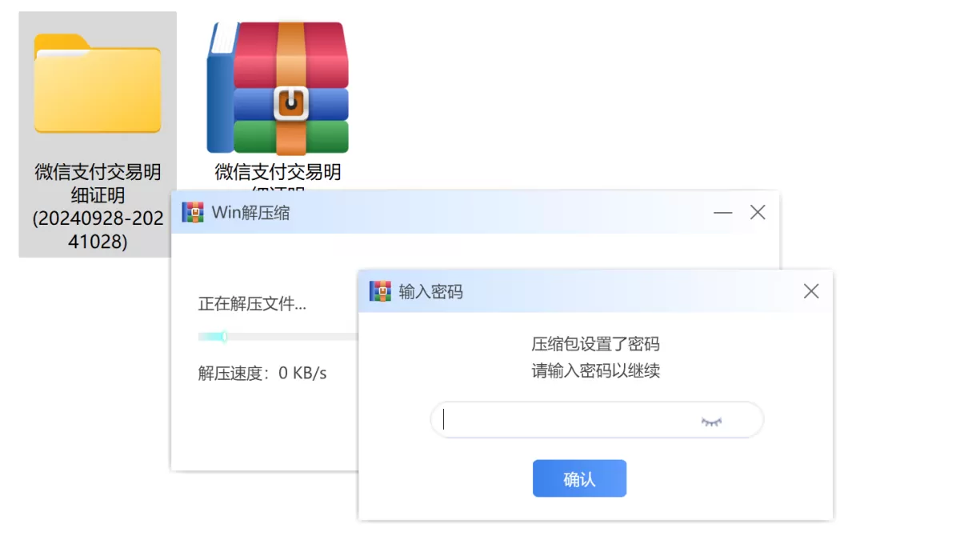Click the 解压速度: 0 KB/s label
This screenshot has height=560, width=960.
262,373
